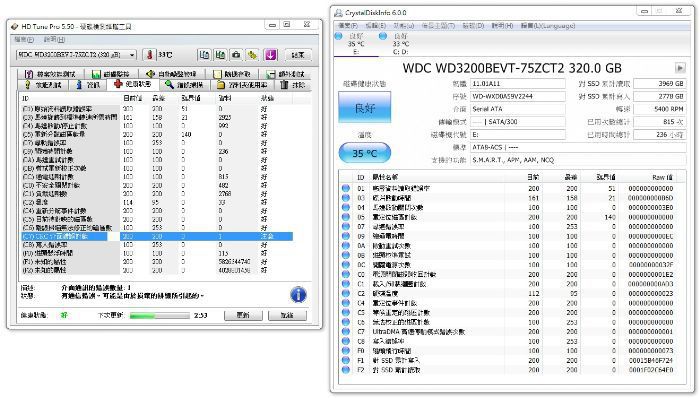Click the next-disk arrow beside the WDC model title
Image resolution: width=700 pixels, height=398 pixels.
[x=680, y=68]
